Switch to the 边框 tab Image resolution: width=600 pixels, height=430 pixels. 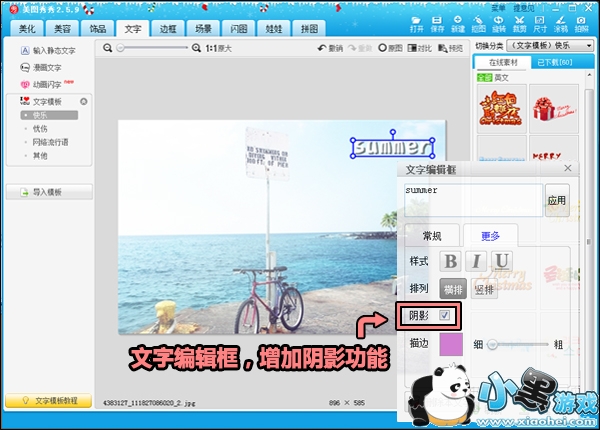[167, 29]
